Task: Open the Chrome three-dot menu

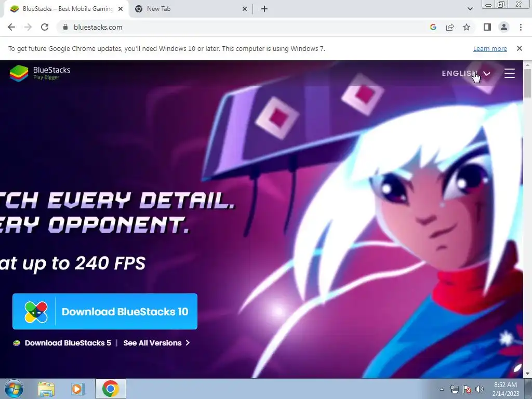Action: (521, 27)
